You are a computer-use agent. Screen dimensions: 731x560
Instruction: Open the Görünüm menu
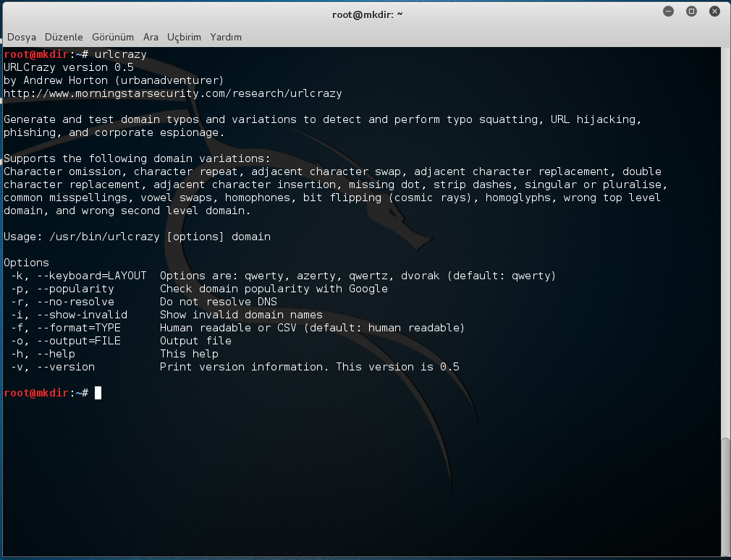(x=113, y=37)
